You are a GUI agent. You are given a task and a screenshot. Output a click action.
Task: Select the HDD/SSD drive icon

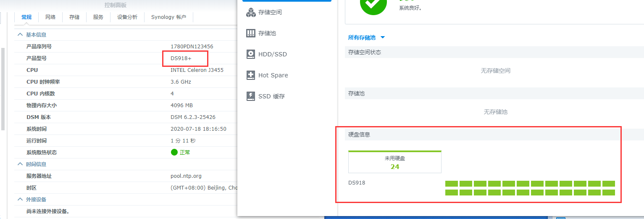click(x=251, y=54)
